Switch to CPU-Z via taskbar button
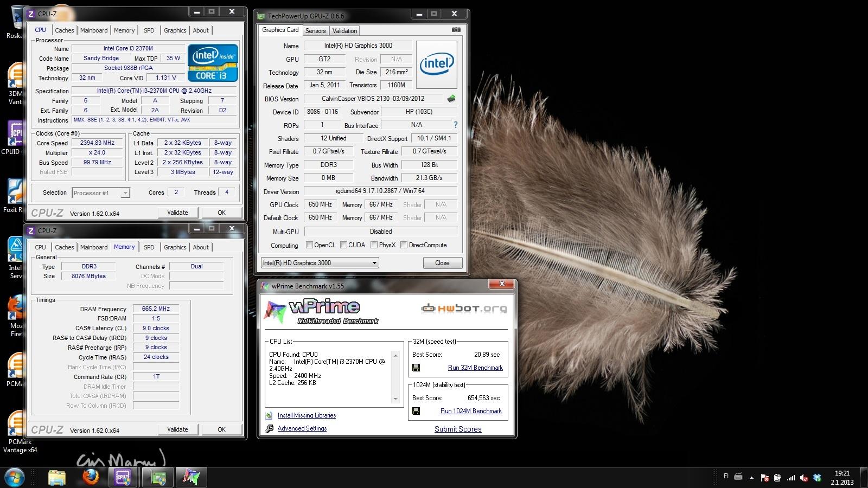The width and height of the screenshot is (868, 488). 124,477
